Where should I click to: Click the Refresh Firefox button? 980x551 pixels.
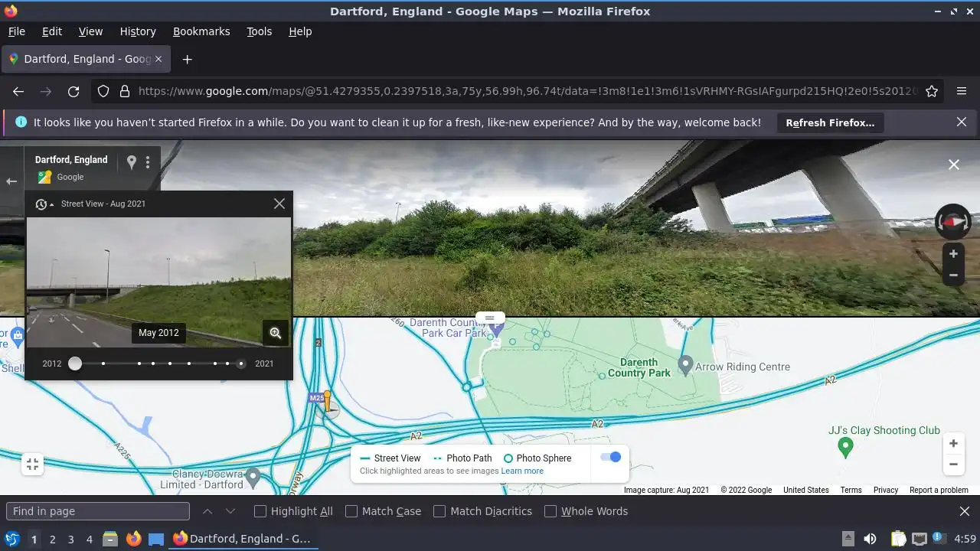830,122
